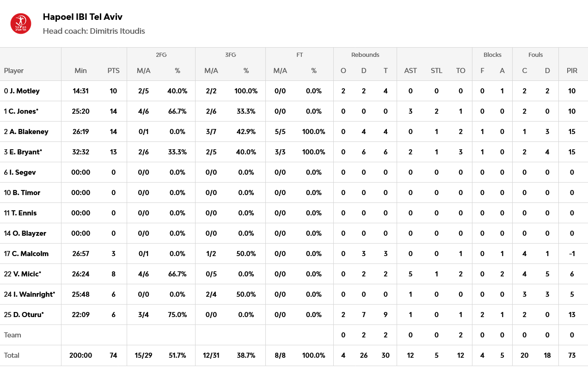
Task: Select D. Oturu in the roster
Action: click(28, 315)
